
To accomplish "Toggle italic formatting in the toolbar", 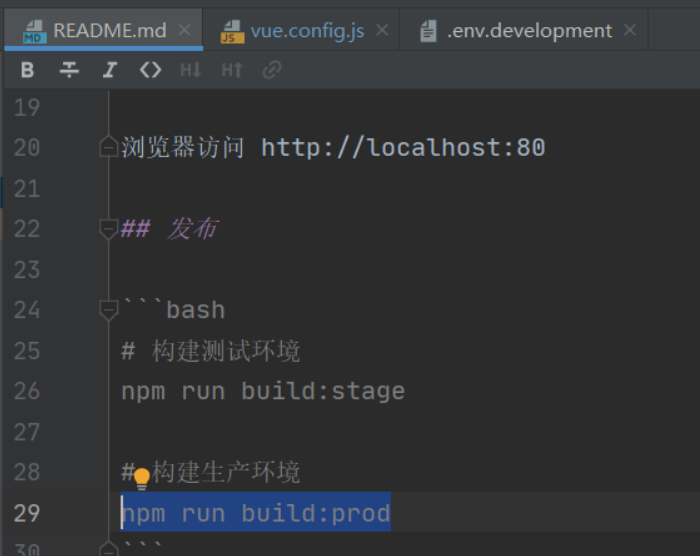I will (109, 70).
